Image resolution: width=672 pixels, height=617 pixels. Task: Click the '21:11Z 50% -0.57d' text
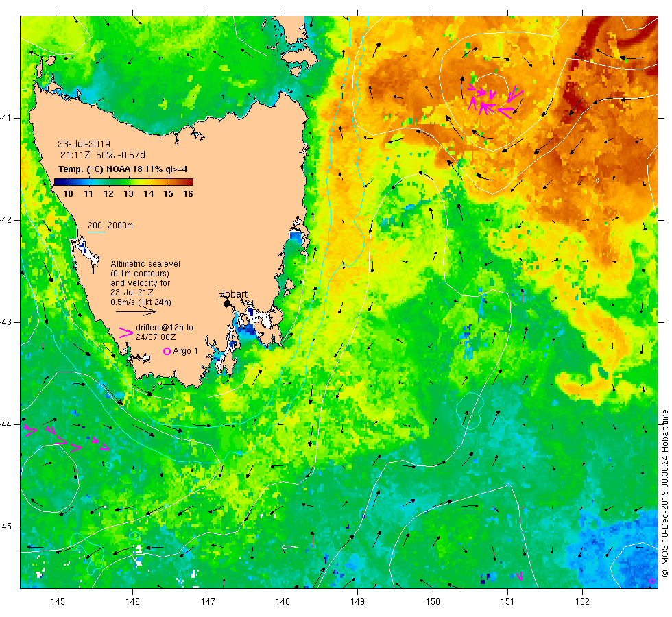(x=102, y=155)
